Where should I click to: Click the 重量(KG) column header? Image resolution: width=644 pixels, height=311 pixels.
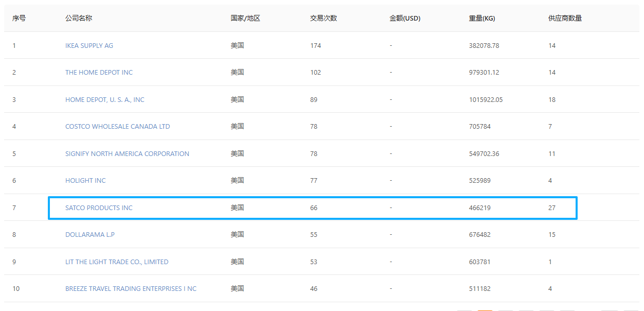(482, 18)
